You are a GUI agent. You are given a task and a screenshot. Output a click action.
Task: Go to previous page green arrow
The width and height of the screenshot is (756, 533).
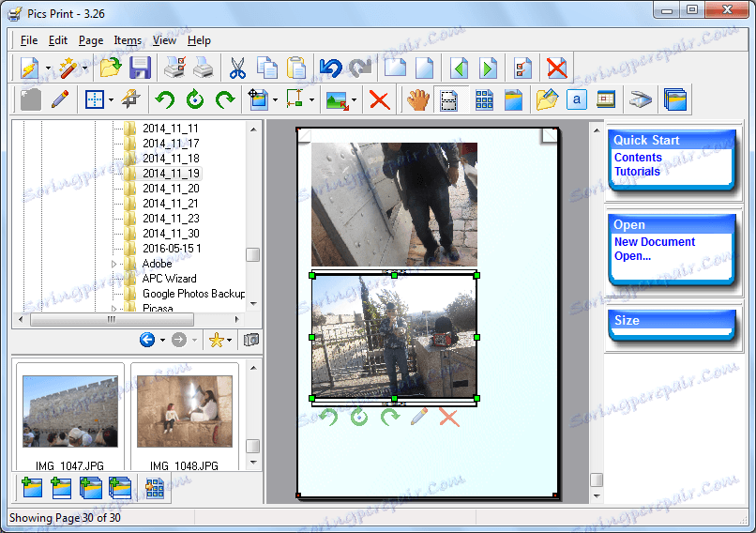459,68
